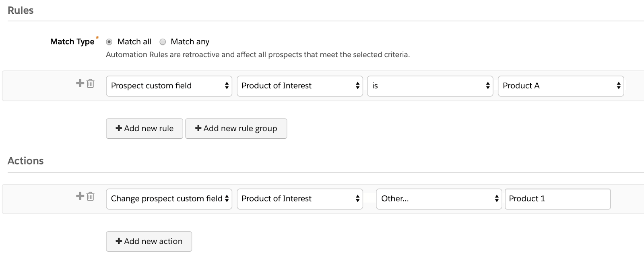The height and width of the screenshot is (259, 644).
Task: Click the Match any label text
Action: pyautogui.click(x=190, y=42)
